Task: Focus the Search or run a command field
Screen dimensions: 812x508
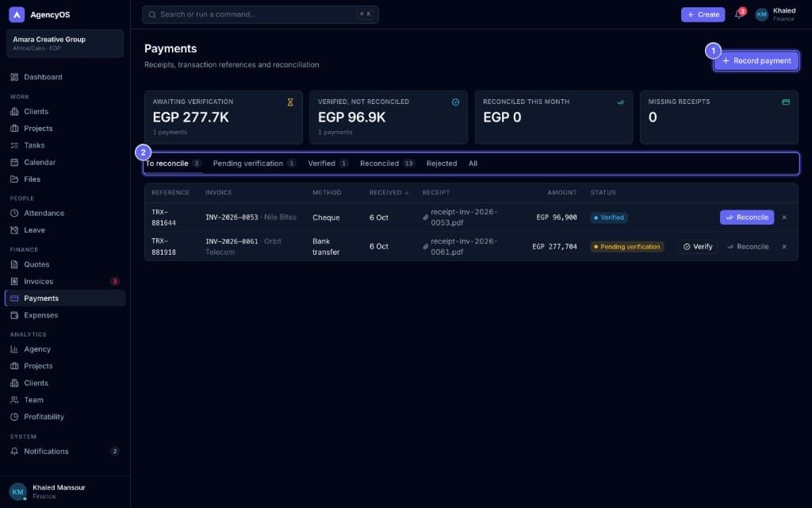Action: tap(260, 14)
